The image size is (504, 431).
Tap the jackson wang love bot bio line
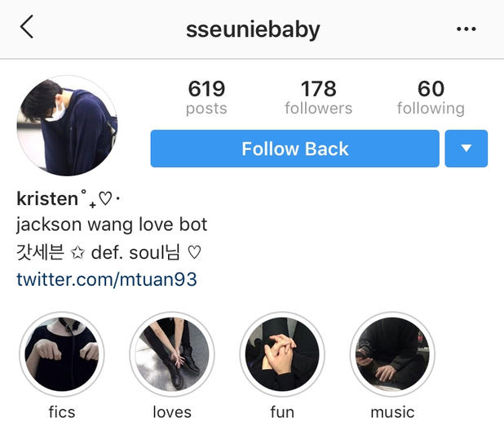112,224
